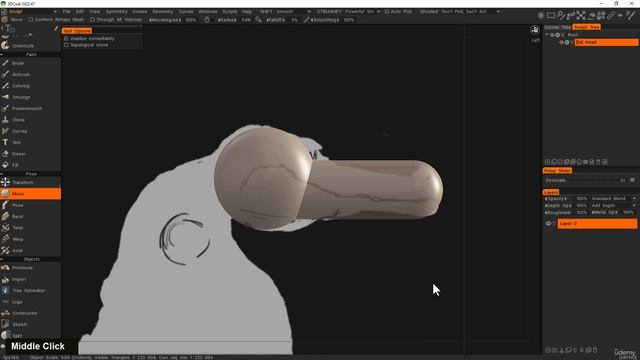
Task: Open the Edit menu
Action: (x=80, y=11)
